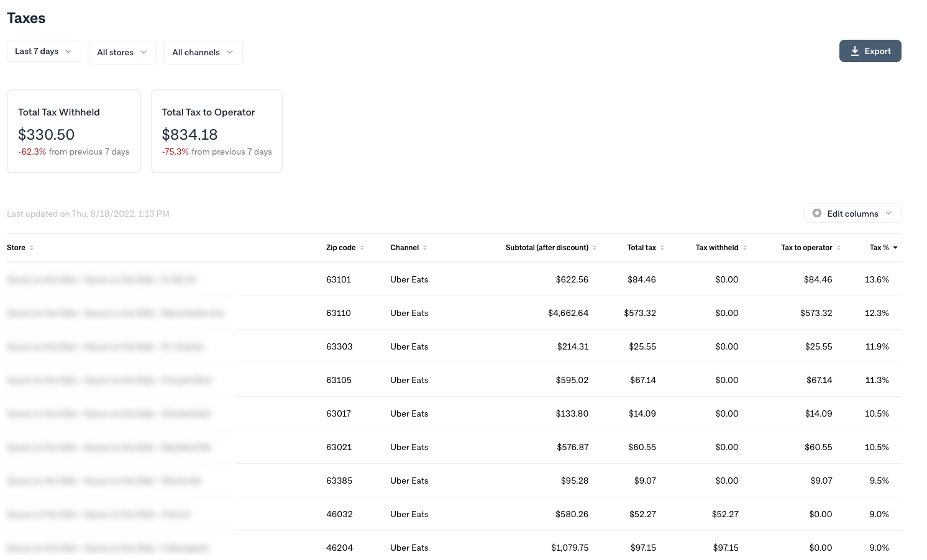Select the Total Tax to Operator card

(217, 131)
